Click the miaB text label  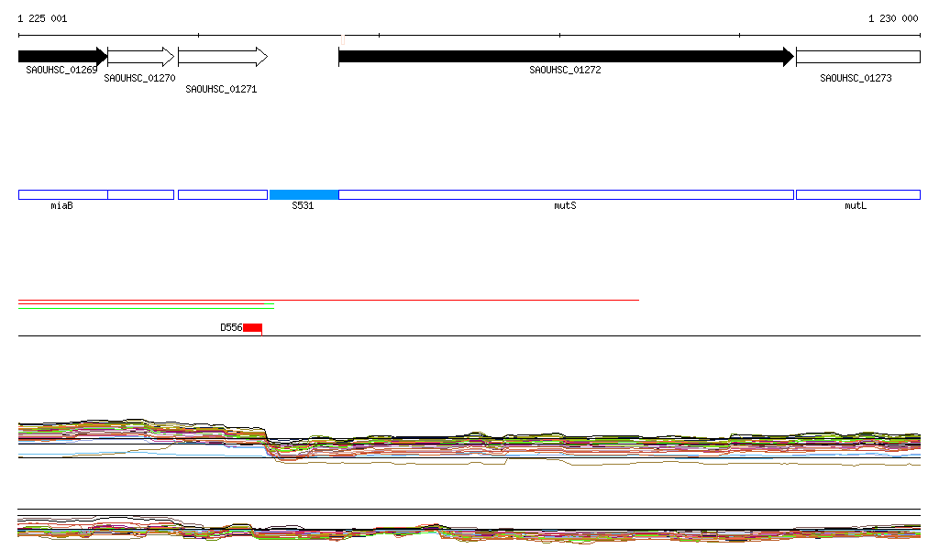point(61,205)
